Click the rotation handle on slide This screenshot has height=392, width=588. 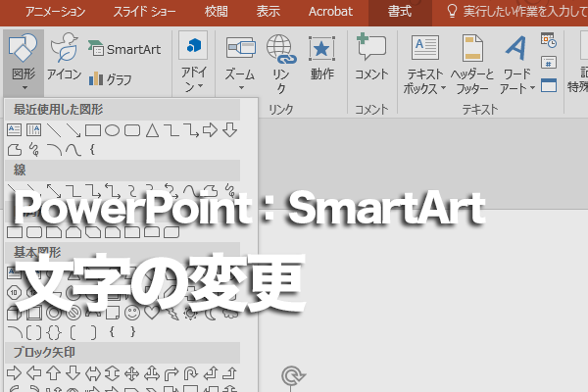coord(293,375)
